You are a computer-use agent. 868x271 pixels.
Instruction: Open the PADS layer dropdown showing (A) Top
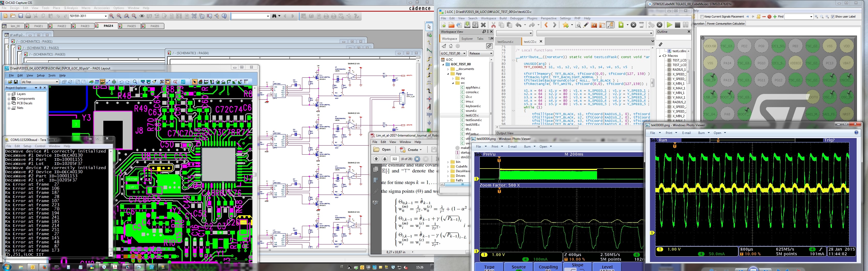click(57, 82)
